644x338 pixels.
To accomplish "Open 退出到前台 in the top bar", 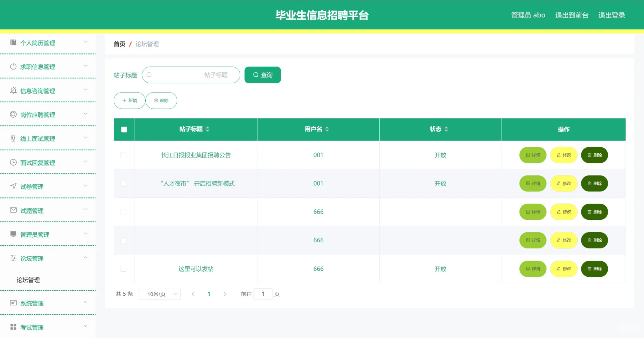I will (x=572, y=15).
